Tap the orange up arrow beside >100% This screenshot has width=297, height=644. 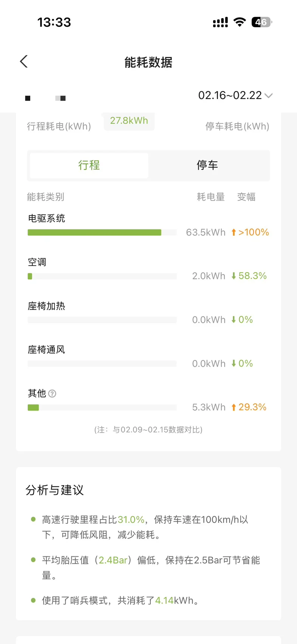(x=234, y=232)
